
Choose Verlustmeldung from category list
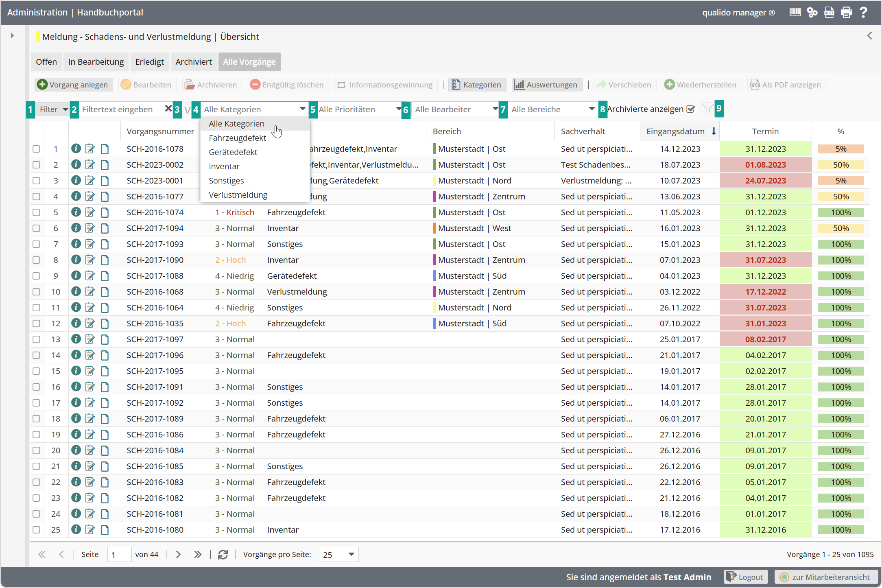pyautogui.click(x=255, y=195)
